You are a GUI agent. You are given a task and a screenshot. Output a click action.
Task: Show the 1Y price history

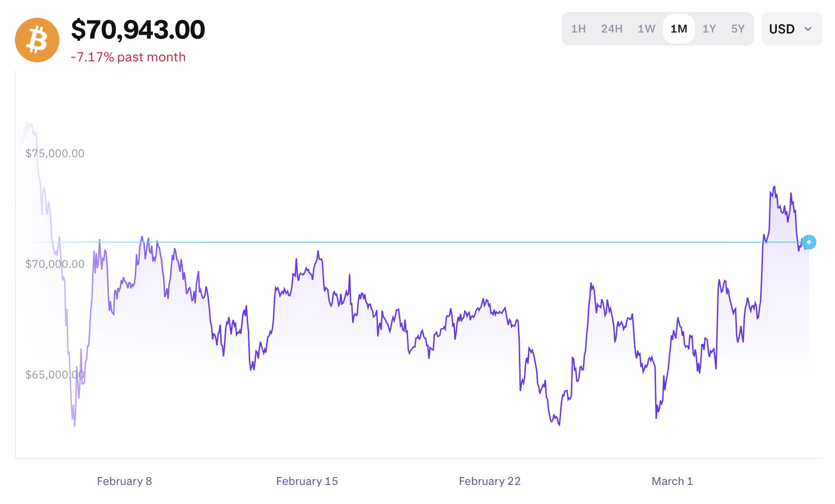tap(709, 29)
